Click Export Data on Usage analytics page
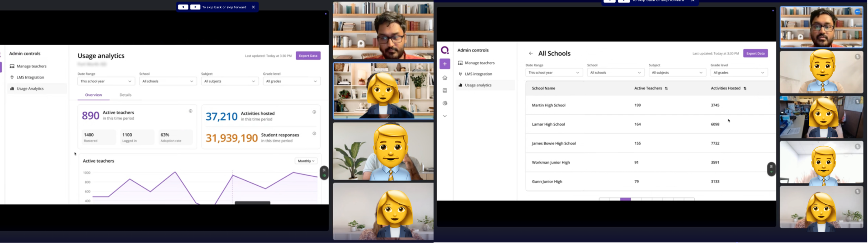 point(308,56)
